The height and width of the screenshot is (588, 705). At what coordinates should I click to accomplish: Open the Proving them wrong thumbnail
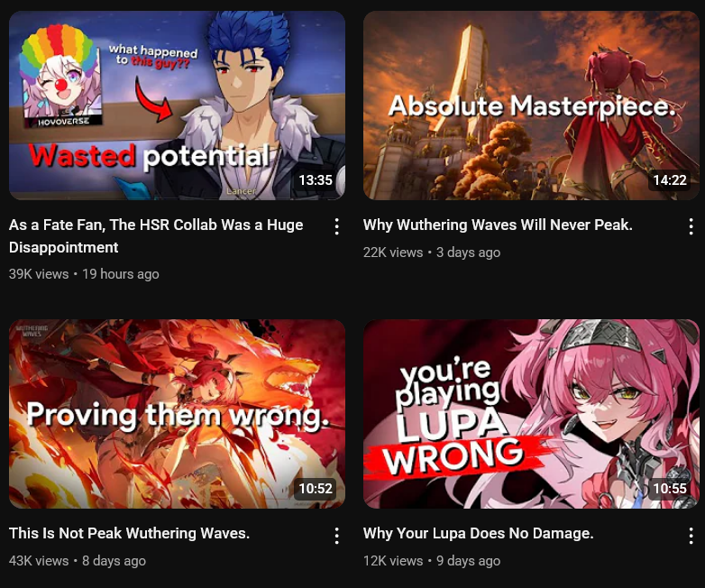coord(177,414)
